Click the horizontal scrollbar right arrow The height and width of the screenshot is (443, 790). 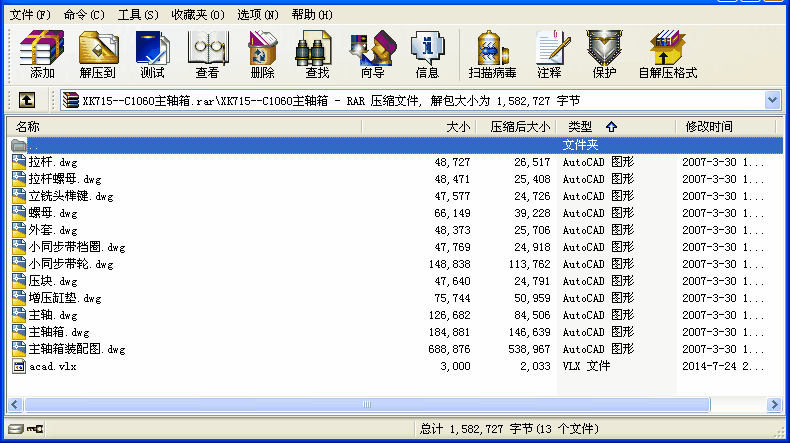coord(774,404)
